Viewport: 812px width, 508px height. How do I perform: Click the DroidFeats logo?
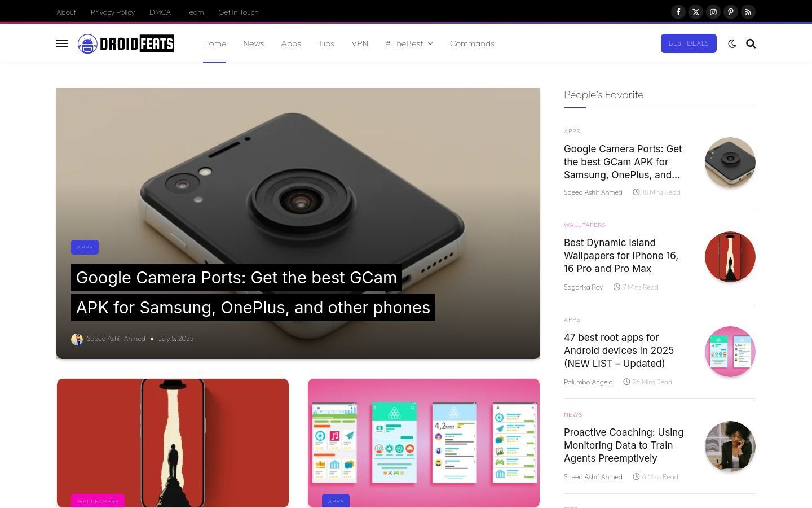(x=126, y=43)
